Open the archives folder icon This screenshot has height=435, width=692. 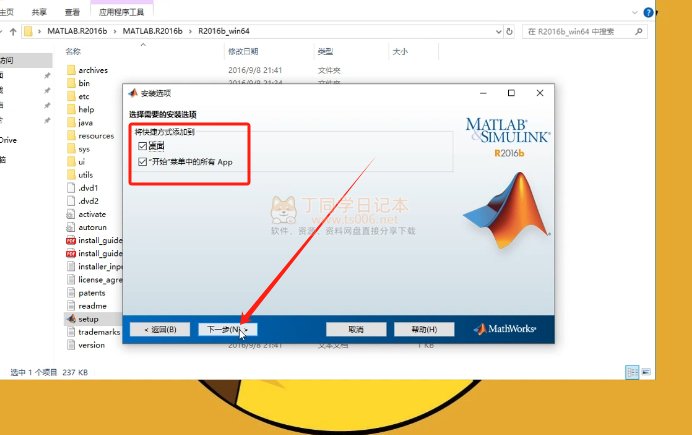(x=71, y=70)
